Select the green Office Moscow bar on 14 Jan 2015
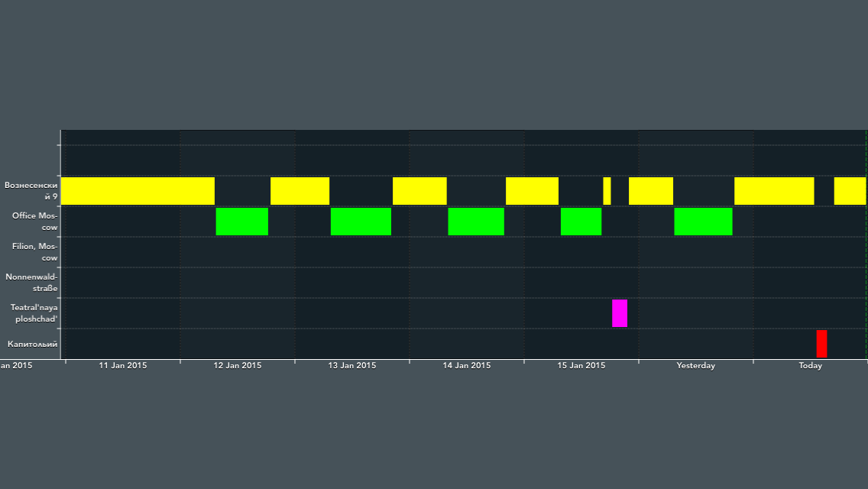The image size is (868, 489). [x=476, y=222]
